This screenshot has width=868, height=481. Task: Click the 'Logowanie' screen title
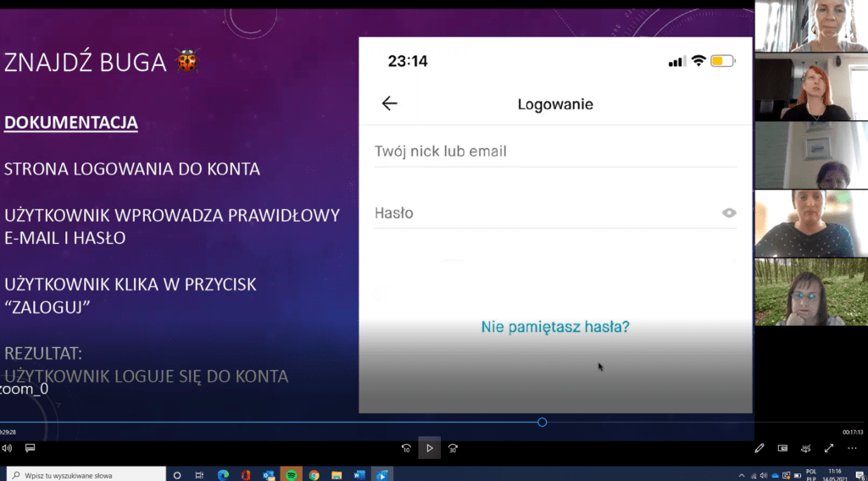[x=555, y=104]
